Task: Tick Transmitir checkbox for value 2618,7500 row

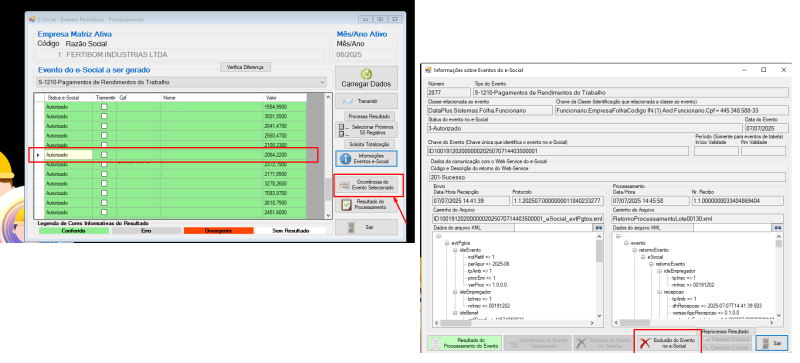Action: click(104, 203)
